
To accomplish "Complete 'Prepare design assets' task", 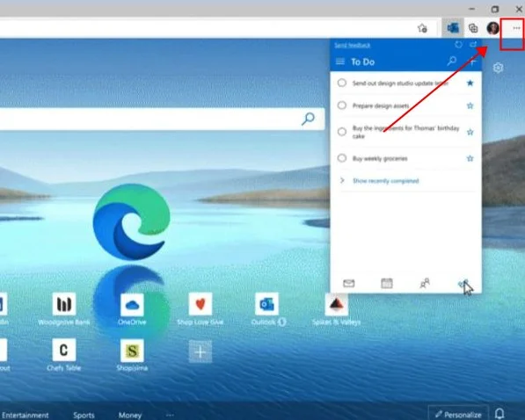I will click(342, 105).
